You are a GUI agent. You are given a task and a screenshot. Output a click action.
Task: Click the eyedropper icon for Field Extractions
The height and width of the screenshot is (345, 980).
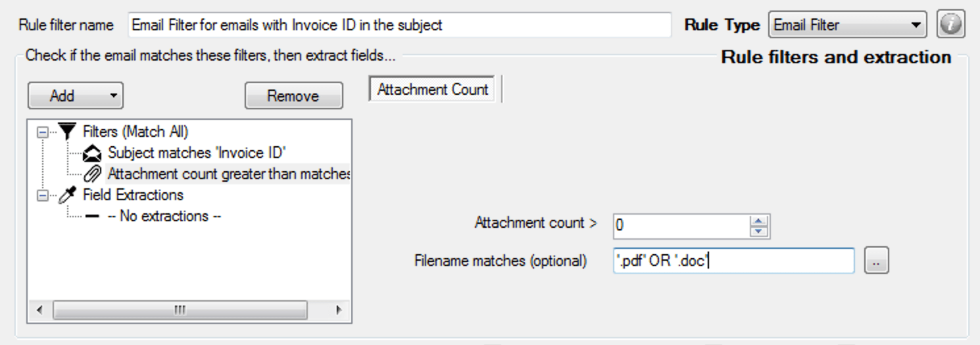(67, 195)
